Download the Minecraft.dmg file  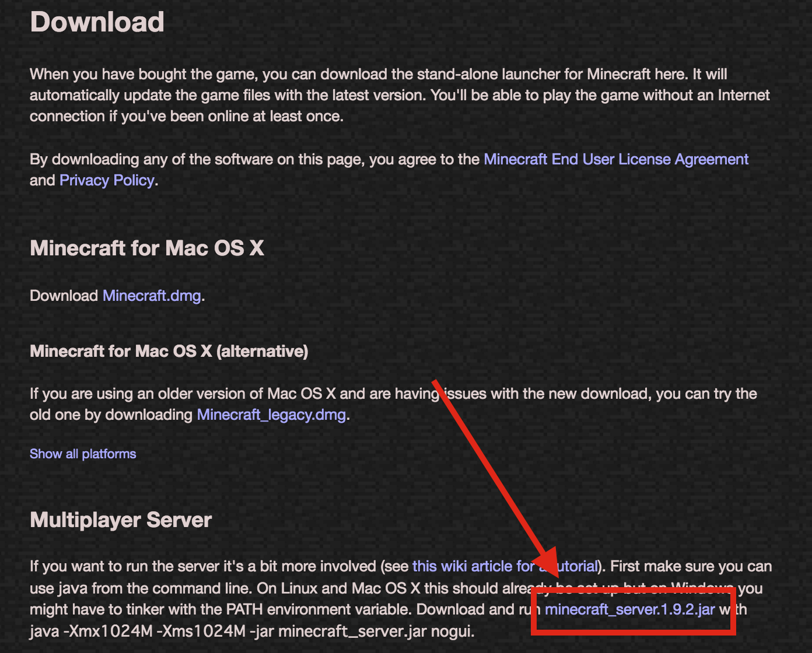click(x=152, y=296)
